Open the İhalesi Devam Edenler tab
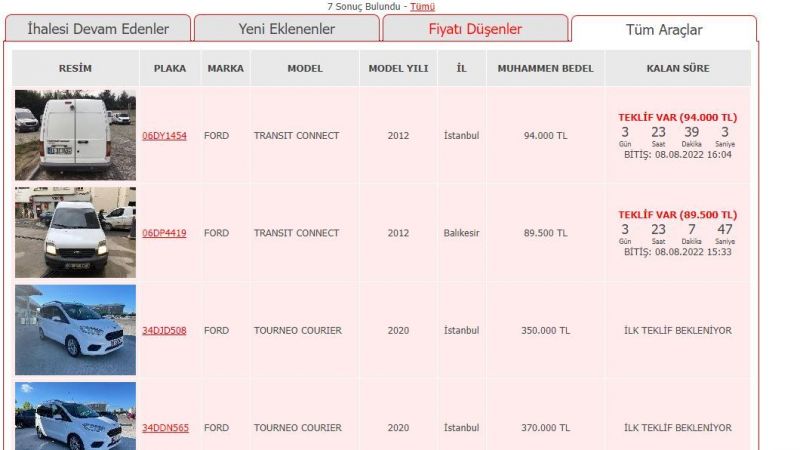800x450 pixels. point(98,29)
